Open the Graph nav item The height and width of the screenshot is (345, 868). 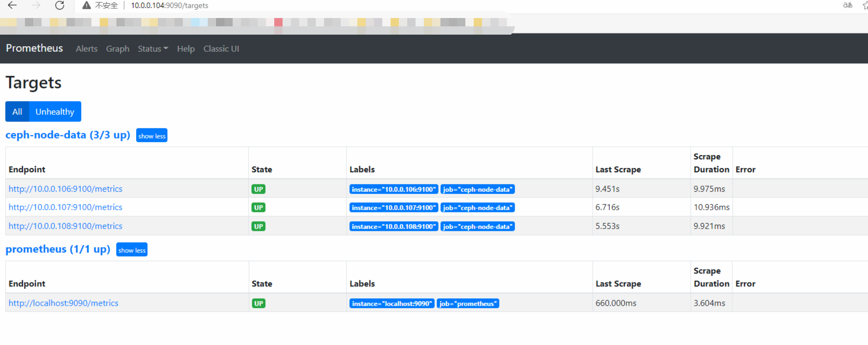coord(118,48)
